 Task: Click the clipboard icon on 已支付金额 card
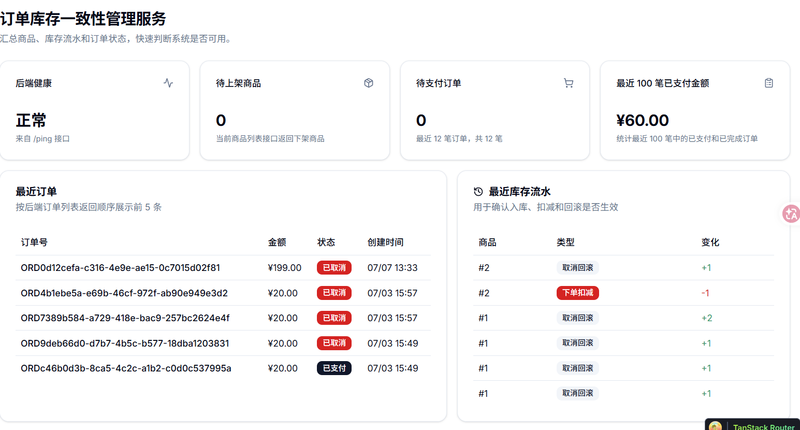point(769,83)
